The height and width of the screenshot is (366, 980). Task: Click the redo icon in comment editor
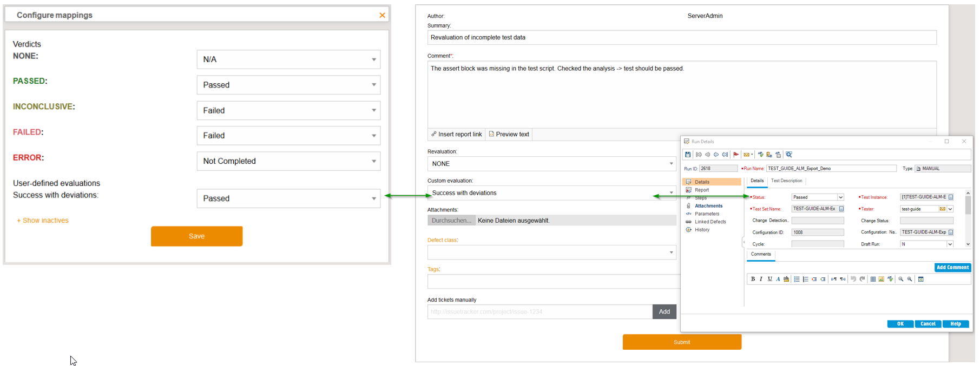coord(862,279)
